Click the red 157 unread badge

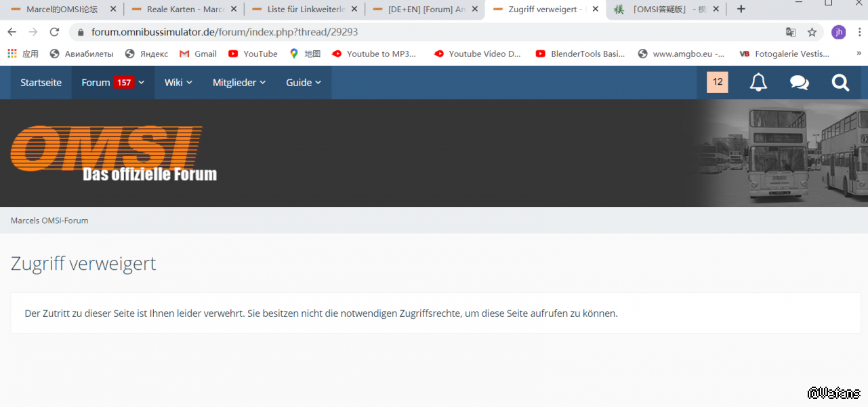(x=123, y=83)
